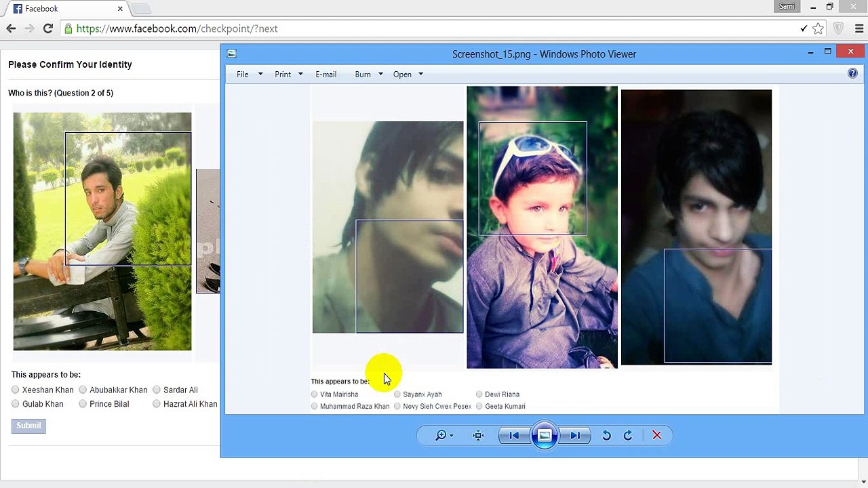Viewport: 868px width, 488px height.
Task: Select Prince Bilal radio option
Action: pyautogui.click(x=83, y=404)
